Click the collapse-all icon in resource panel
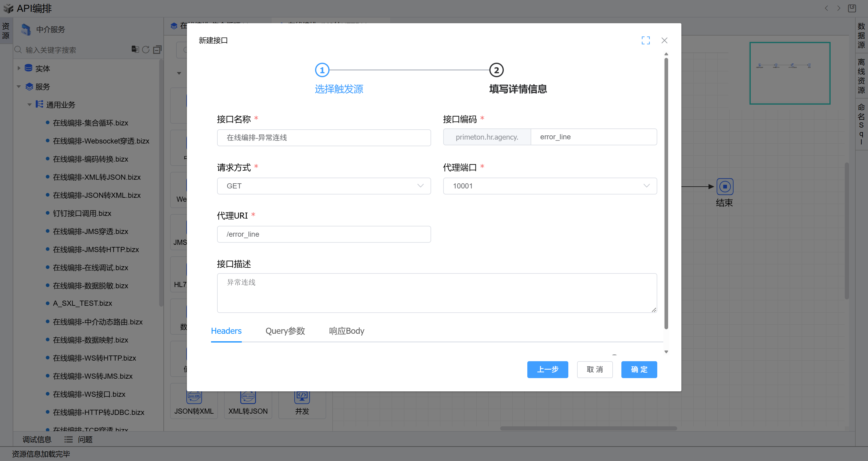This screenshot has width=868, height=461. tap(157, 49)
